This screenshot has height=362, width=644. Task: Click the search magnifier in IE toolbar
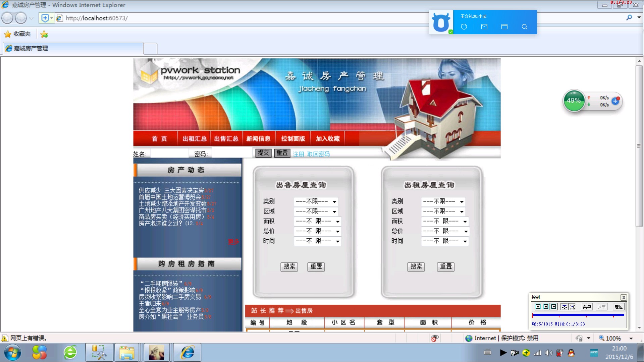pos(629,17)
